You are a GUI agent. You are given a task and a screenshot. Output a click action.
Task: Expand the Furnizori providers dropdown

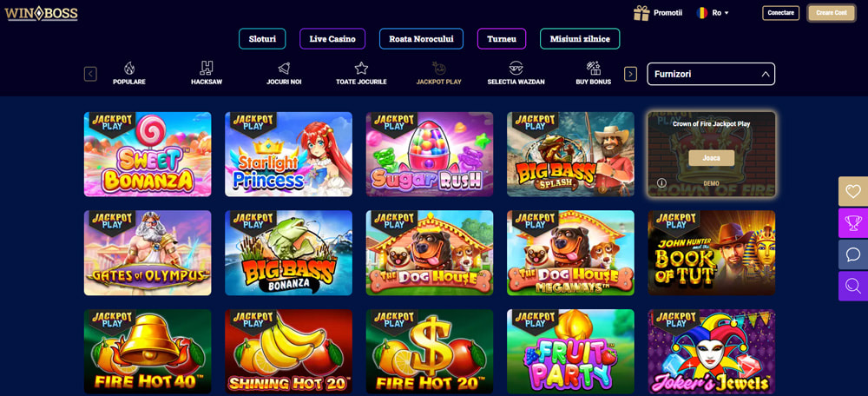(711, 74)
